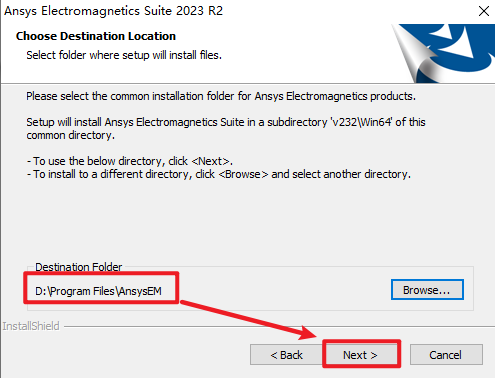Click the 'To install to a different directory' instruction

219,174
